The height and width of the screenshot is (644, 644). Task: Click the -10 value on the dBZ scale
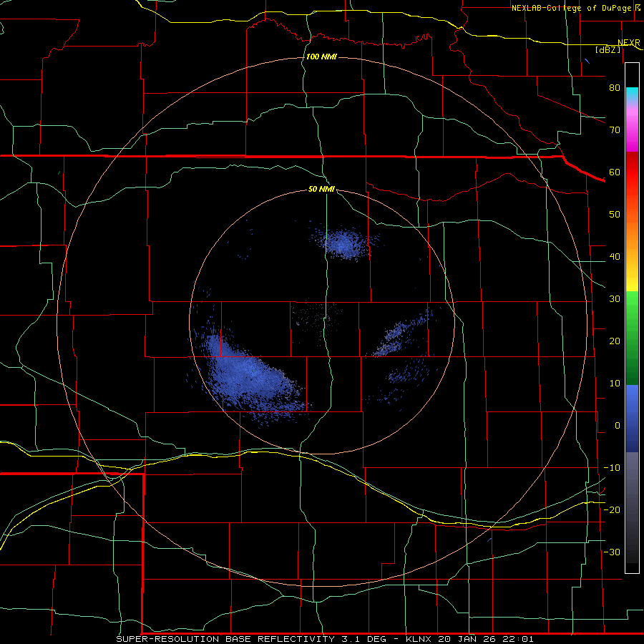(x=612, y=468)
